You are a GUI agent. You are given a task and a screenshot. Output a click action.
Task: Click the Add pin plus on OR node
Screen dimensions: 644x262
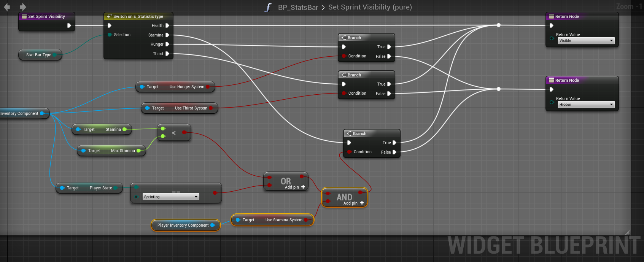click(303, 187)
